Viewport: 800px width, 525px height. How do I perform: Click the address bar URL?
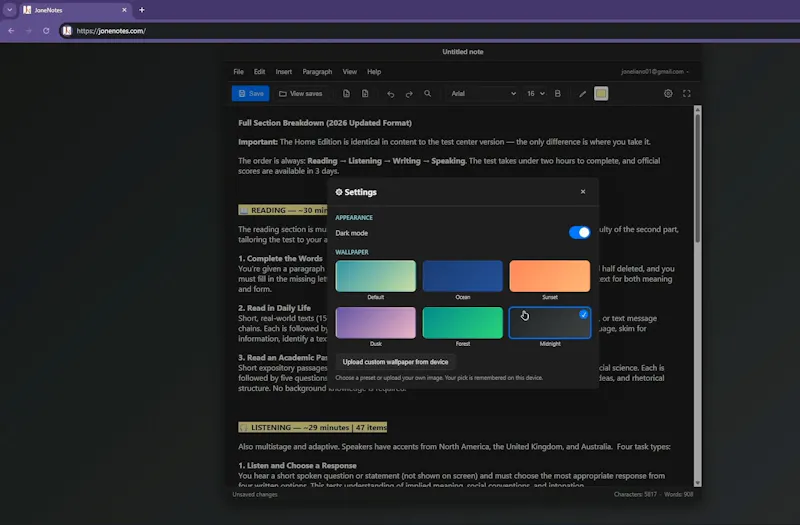pyautogui.click(x=111, y=31)
